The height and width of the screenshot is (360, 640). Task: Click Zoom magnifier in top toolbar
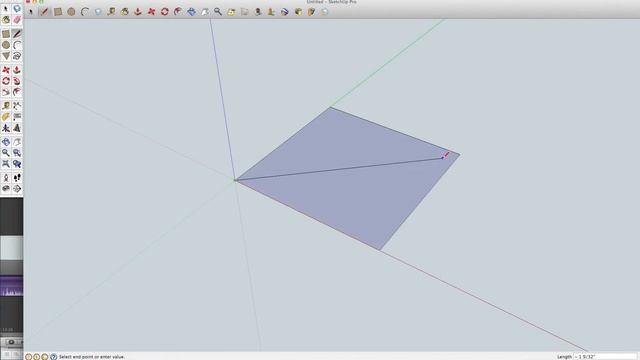218,12
